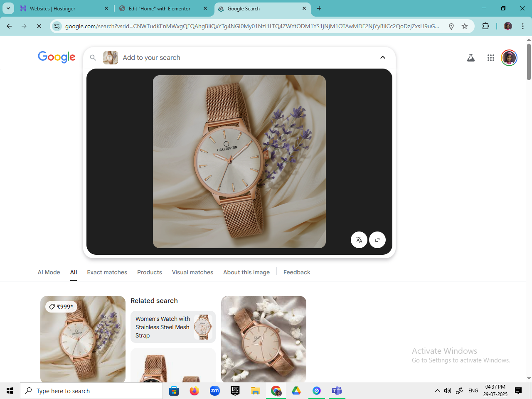Stop loading the page

(39, 26)
